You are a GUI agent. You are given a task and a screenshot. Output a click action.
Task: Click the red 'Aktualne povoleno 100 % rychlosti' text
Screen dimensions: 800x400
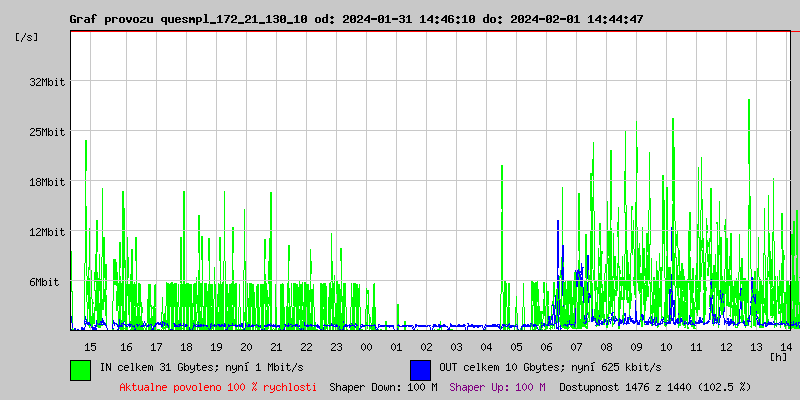click(x=218, y=386)
